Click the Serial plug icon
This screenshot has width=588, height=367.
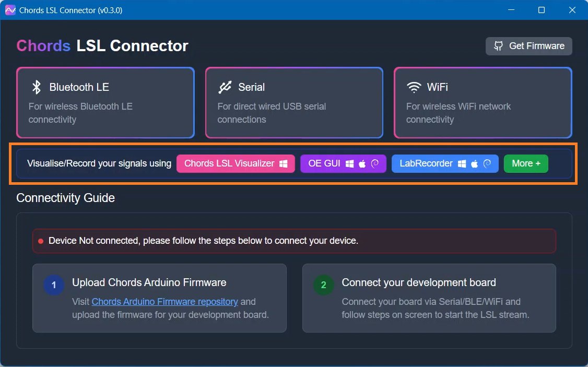225,87
